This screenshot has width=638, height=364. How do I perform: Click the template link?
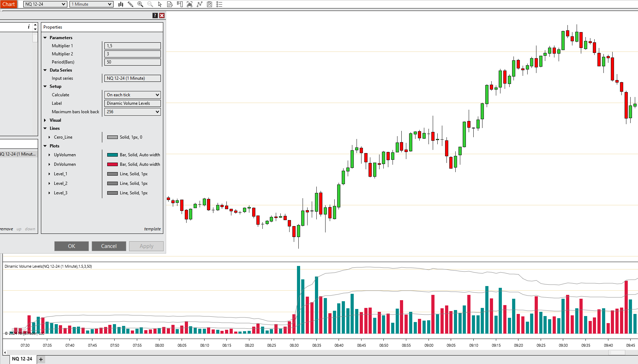[153, 229]
